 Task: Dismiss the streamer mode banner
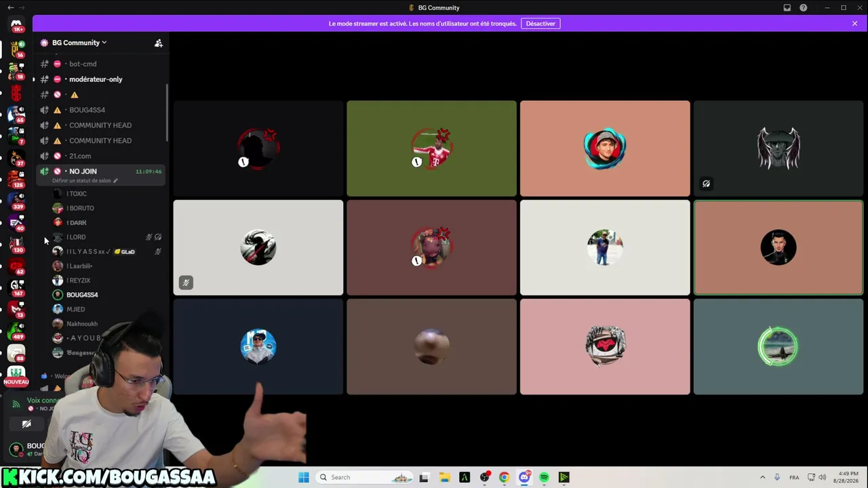(855, 24)
